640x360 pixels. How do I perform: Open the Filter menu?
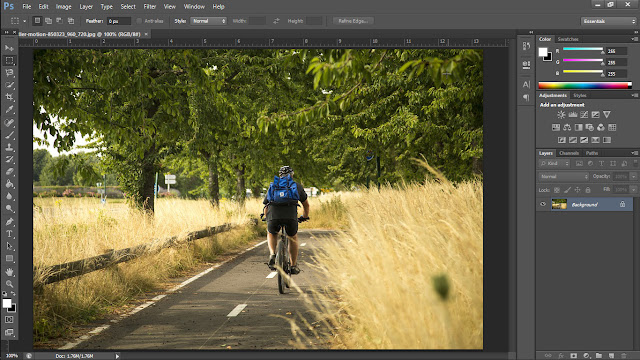tap(150, 7)
